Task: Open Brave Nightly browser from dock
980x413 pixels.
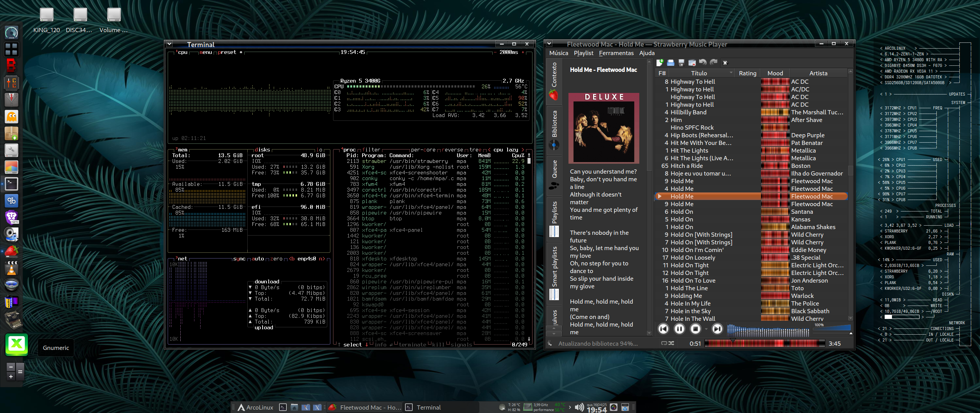Action: click(11, 217)
